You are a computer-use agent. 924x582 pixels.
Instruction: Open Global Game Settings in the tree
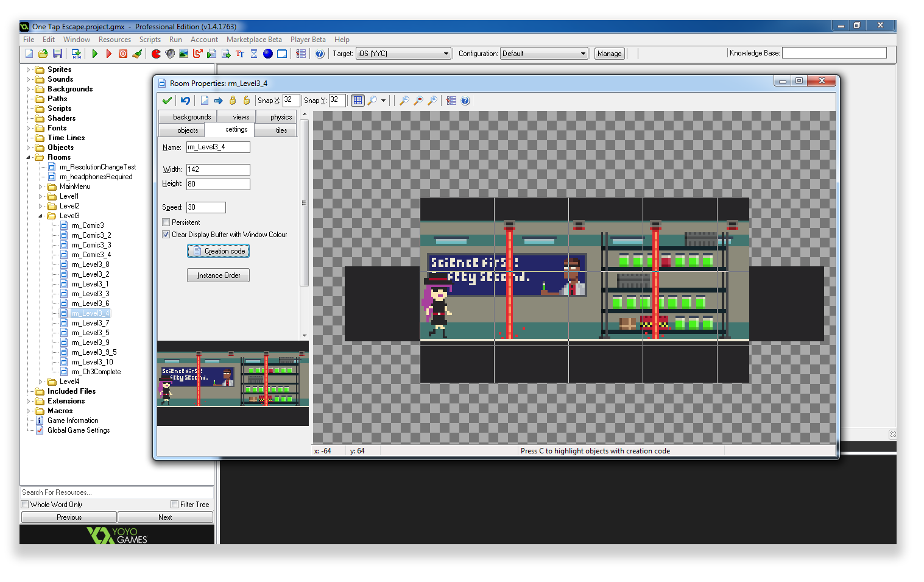click(x=79, y=430)
